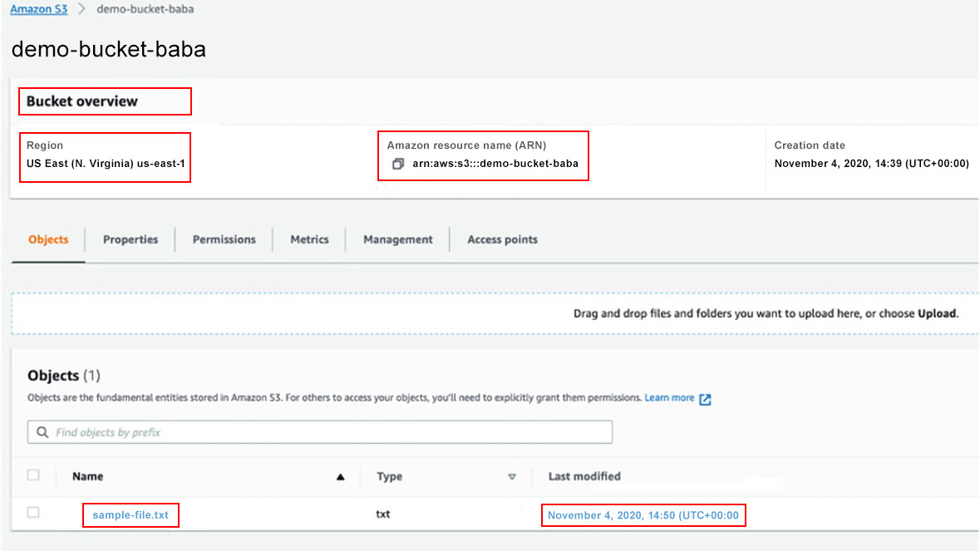
Task: Sort objects by Name ascending arrow
Action: (340, 477)
